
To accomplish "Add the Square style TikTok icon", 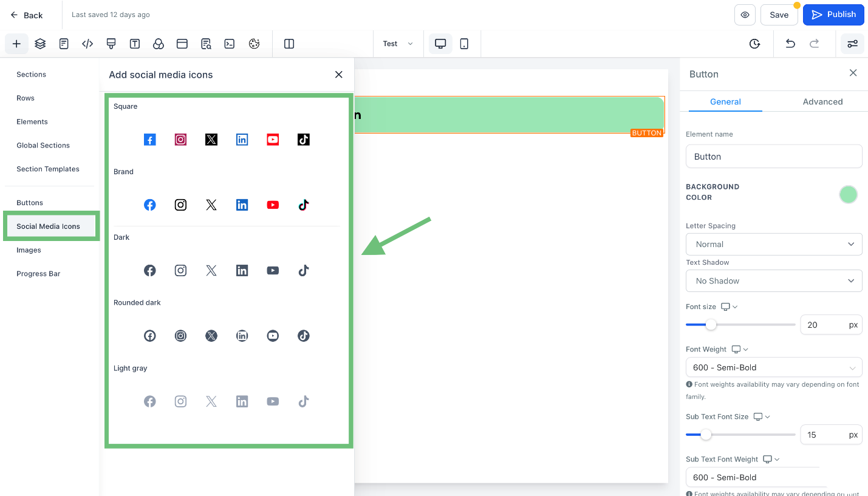I will 304,140.
